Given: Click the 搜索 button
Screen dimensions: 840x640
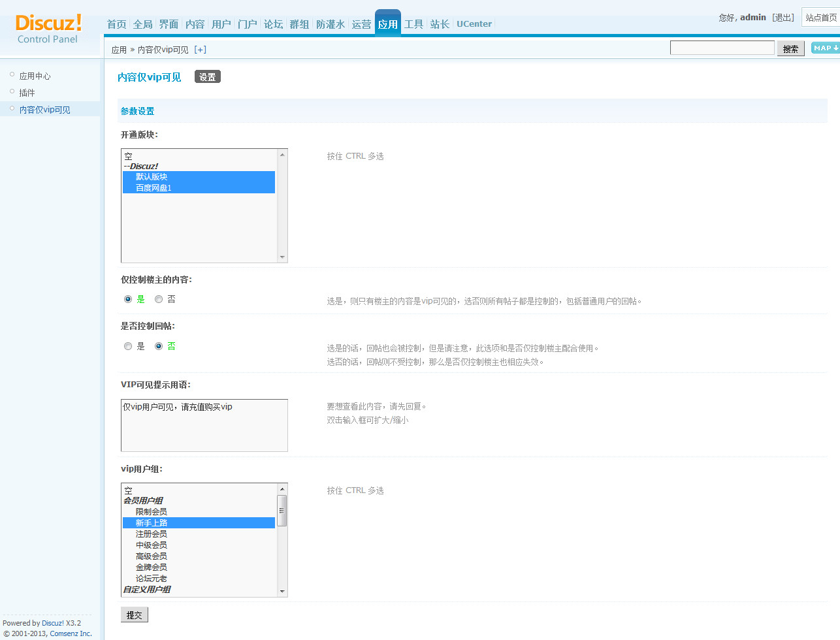Looking at the screenshot, I should (x=791, y=48).
